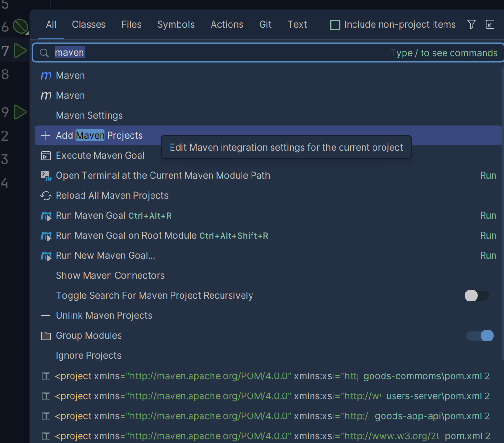Screen dimensions: 504x443
Task: Click the plus icon of Add Maven Projects
Action: coord(46,135)
